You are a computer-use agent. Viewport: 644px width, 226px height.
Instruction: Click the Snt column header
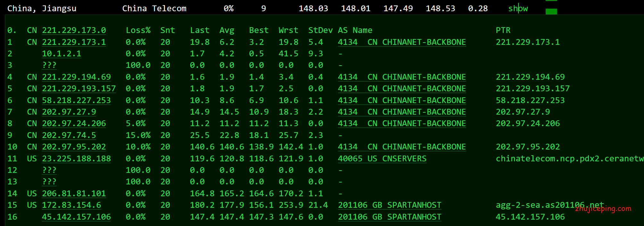pyautogui.click(x=168, y=30)
